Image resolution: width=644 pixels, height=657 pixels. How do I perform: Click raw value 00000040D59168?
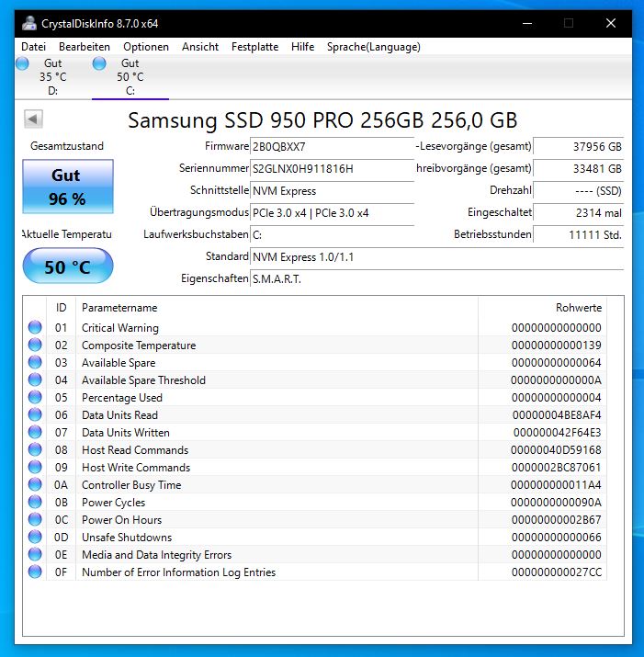(x=556, y=450)
